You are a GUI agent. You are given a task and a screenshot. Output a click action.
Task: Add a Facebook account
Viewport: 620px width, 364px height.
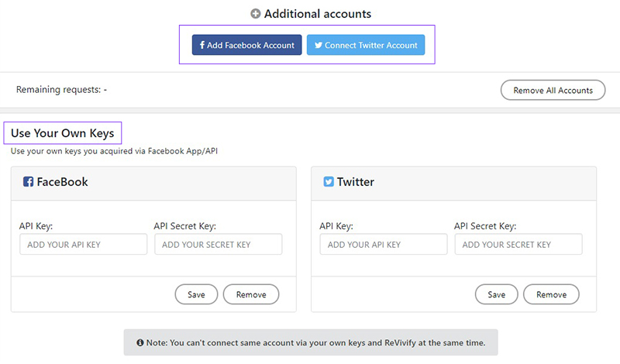246,45
